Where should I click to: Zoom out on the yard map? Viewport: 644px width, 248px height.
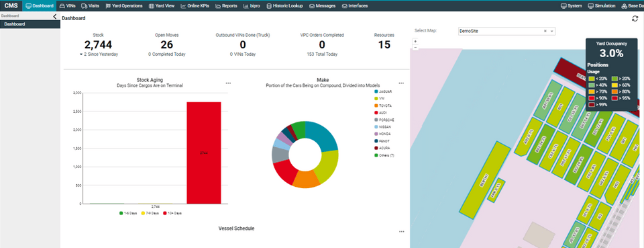click(x=415, y=47)
